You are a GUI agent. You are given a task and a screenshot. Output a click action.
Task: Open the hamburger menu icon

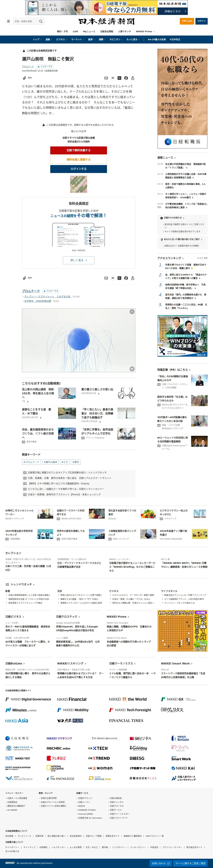tap(8, 21)
